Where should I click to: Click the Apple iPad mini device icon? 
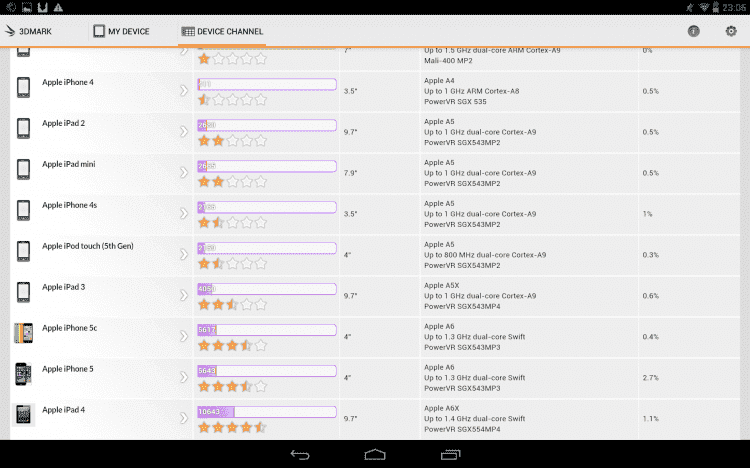tap(23, 169)
